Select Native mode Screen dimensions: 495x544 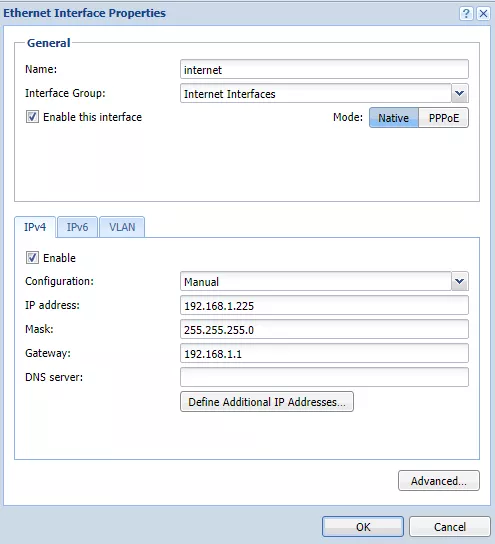394,118
